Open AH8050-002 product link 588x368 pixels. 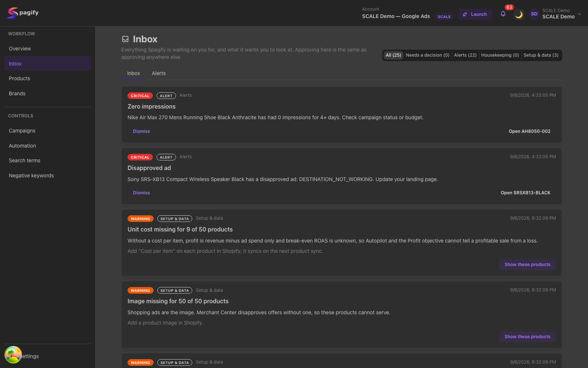(x=530, y=131)
